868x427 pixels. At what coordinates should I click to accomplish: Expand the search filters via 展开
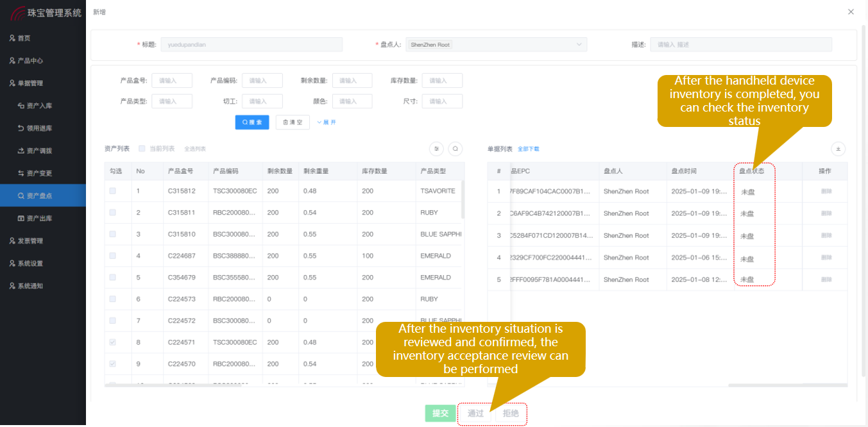click(327, 122)
